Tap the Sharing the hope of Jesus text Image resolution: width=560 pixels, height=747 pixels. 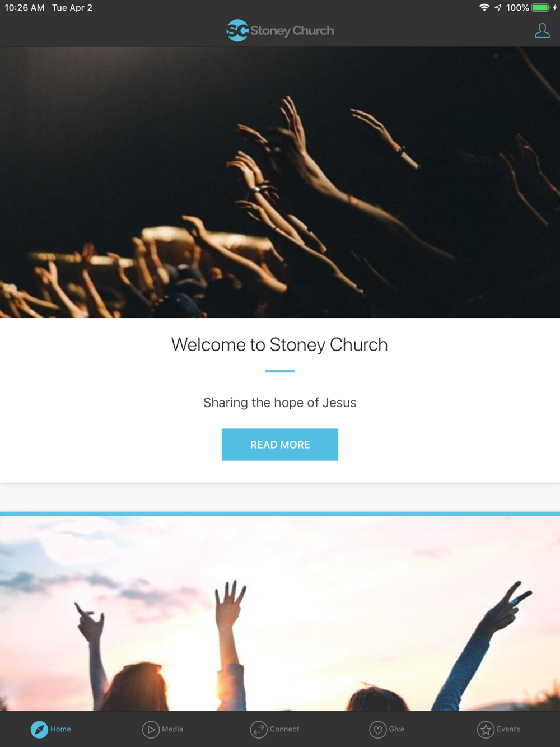point(279,403)
